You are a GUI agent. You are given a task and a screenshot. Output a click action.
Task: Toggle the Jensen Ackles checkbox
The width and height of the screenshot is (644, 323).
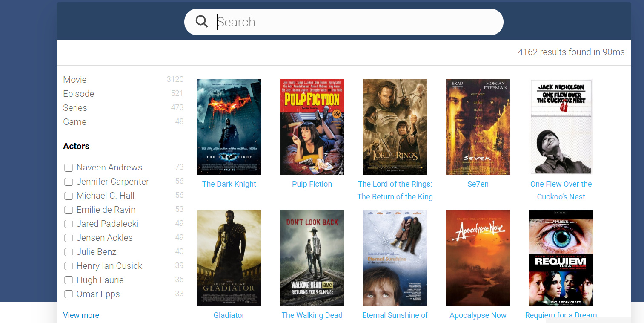68,238
